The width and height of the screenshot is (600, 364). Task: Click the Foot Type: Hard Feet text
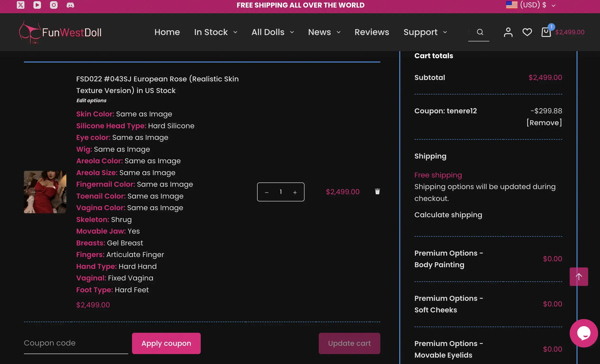click(112, 290)
